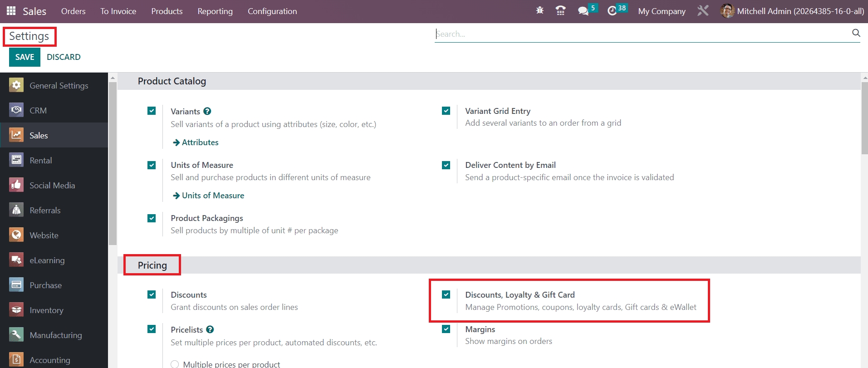Open the conversations chat bubble icon
The width and height of the screenshot is (868, 368).
(583, 11)
